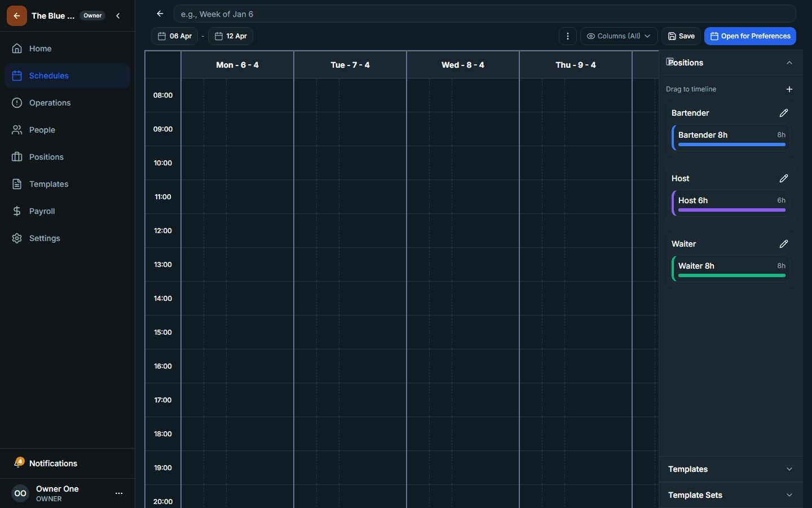The height and width of the screenshot is (508, 812).
Task: Click the Mon - 6 - 4 column header
Action: click(x=237, y=65)
